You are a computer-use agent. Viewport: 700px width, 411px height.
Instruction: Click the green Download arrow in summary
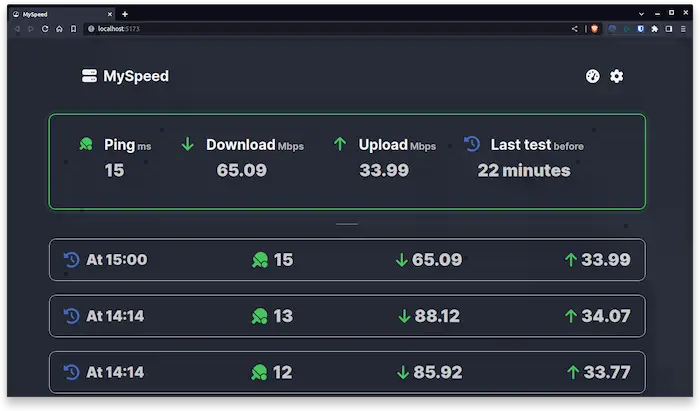pos(187,144)
